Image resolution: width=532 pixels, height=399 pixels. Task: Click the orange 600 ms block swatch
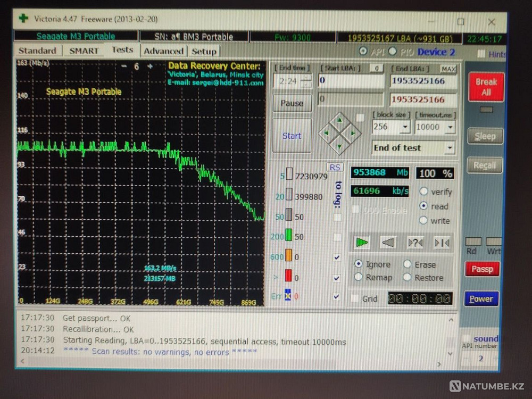click(289, 257)
